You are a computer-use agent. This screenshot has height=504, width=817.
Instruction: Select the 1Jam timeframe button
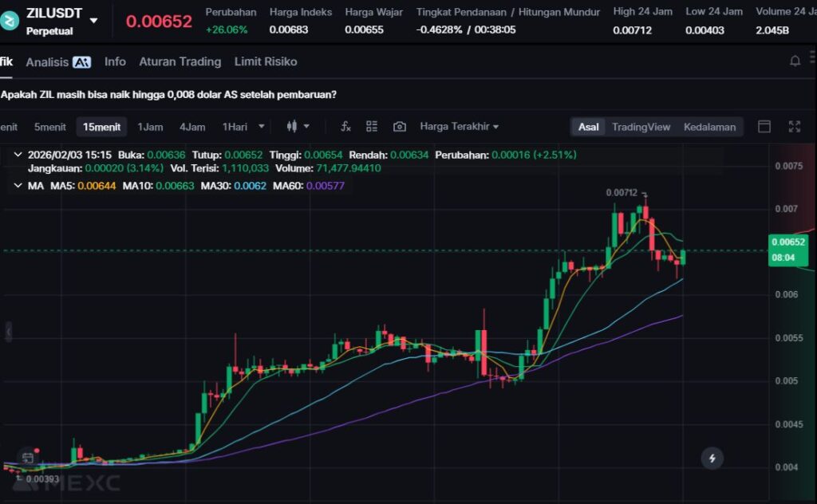(x=150, y=127)
